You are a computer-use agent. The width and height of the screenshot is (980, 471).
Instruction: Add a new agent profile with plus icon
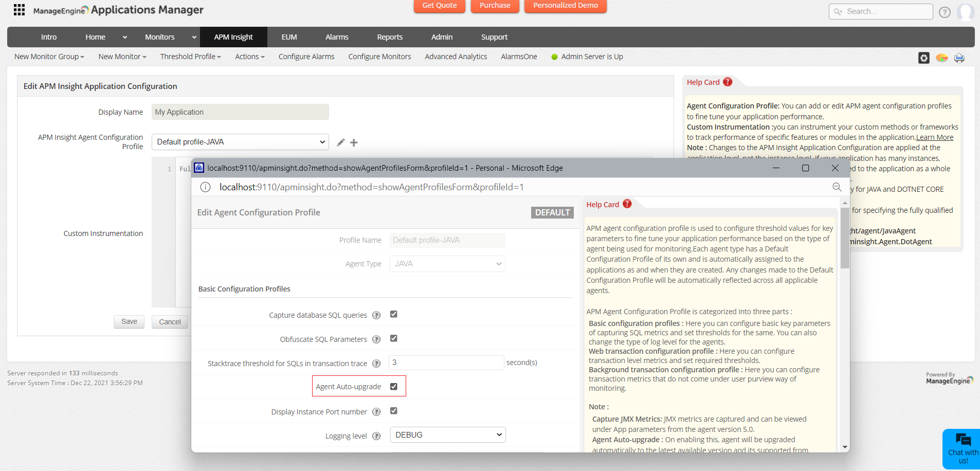pos(354,142)
